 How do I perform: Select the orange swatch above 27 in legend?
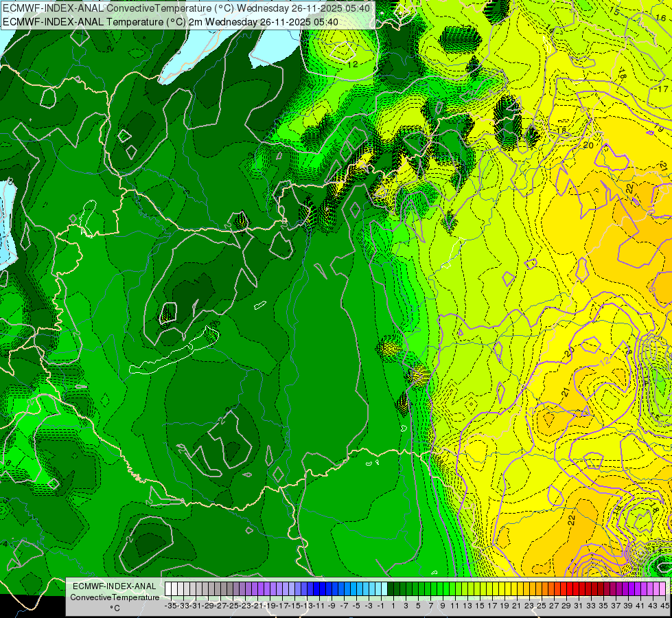552,588
